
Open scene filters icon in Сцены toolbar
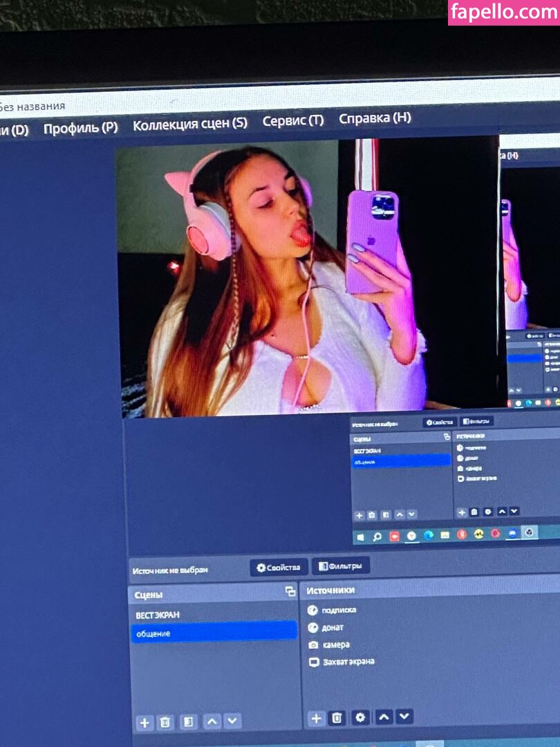(x=187, y=722)
